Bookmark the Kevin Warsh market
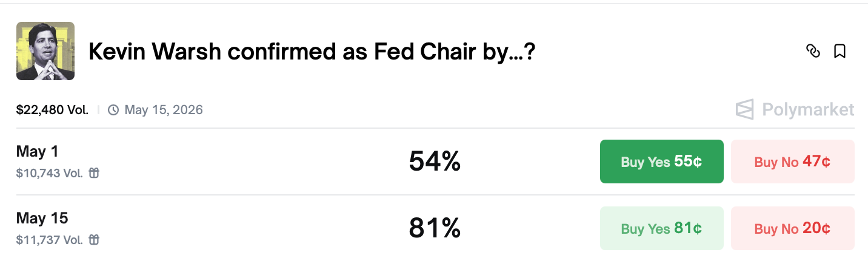The height and width of the screenshot is (272, 868). (x=840, y=52)
